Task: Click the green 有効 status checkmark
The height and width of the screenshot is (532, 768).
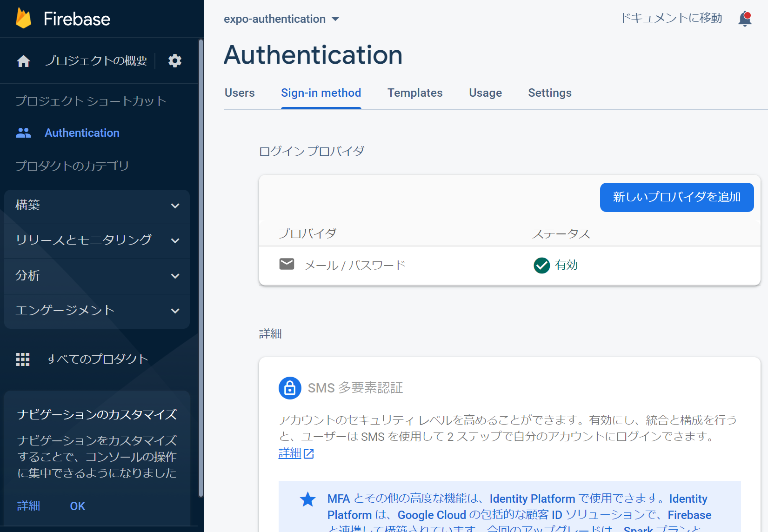Action: tap(541, 265)
